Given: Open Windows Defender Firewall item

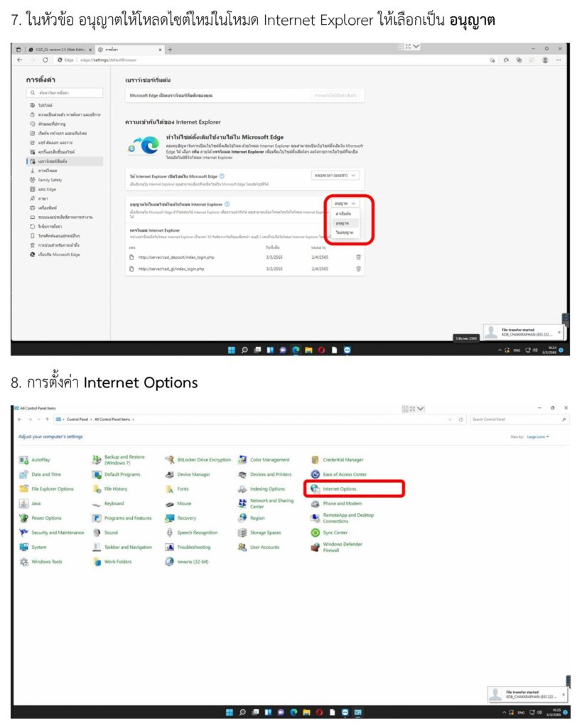Looking at the screenshot, I should coord(342,547).
